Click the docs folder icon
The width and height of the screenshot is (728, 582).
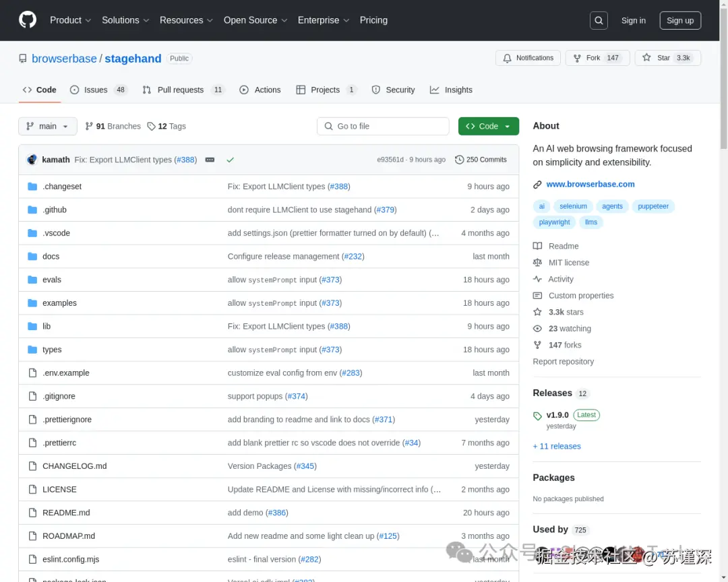[x=32, y=256]
